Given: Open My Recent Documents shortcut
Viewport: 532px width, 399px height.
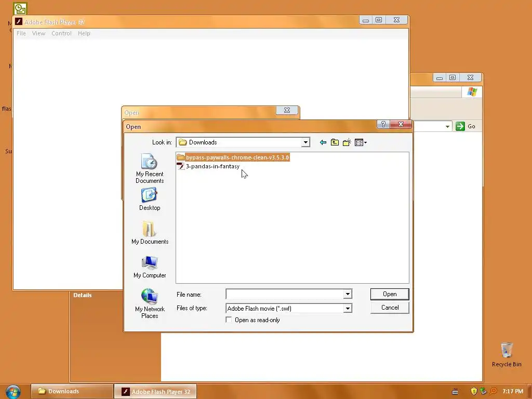Looking at the screenshot, I should click(150, 169).
